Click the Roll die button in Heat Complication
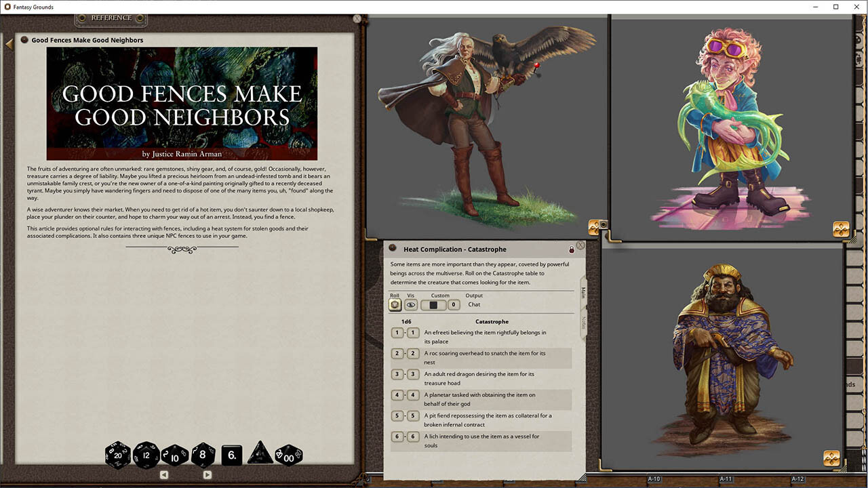Viewport: 868px width, 488px height. tap(395, 304)
